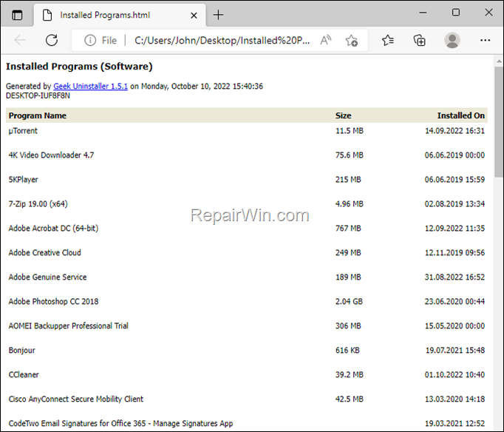Select the 7-Zip 19.00 (x64) entry

tap(38, 204)
